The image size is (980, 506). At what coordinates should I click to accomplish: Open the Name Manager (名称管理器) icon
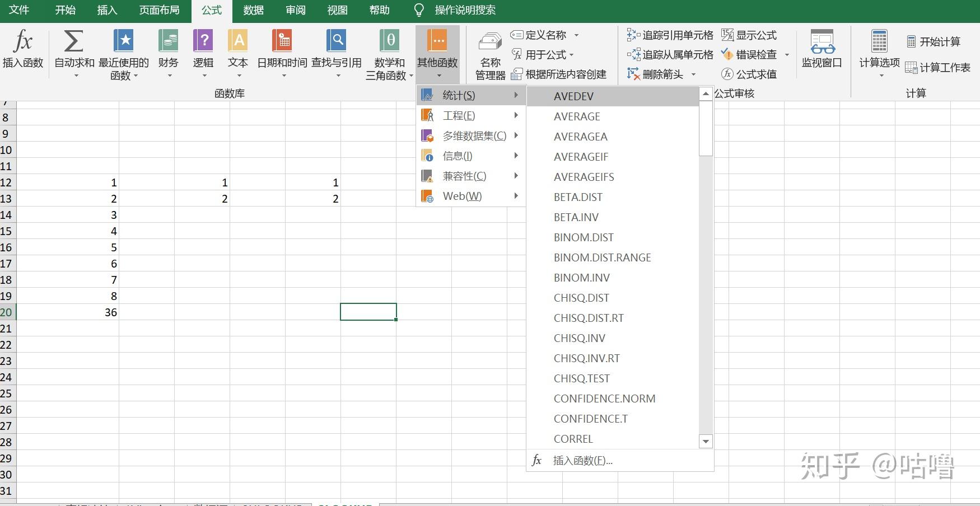click(x=490, y=42)
